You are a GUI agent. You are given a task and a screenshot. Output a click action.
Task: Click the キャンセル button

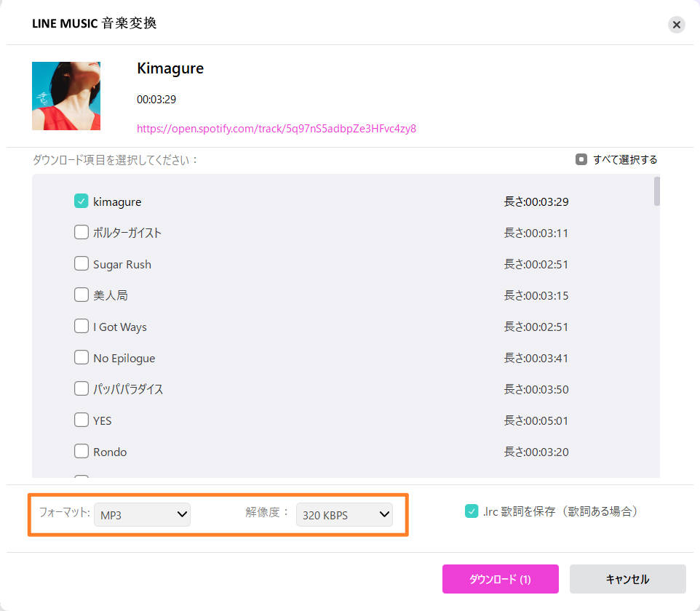628,579
